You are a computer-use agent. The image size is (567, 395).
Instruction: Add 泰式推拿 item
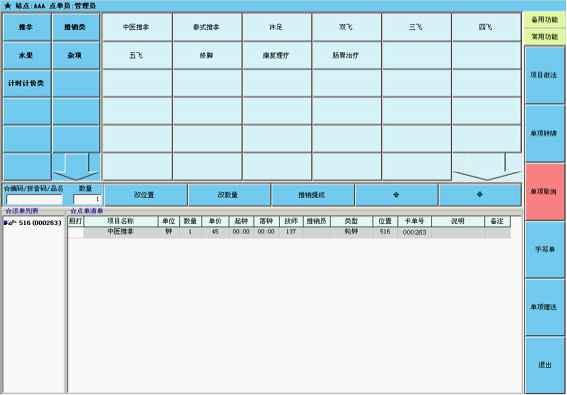[207, 27]
